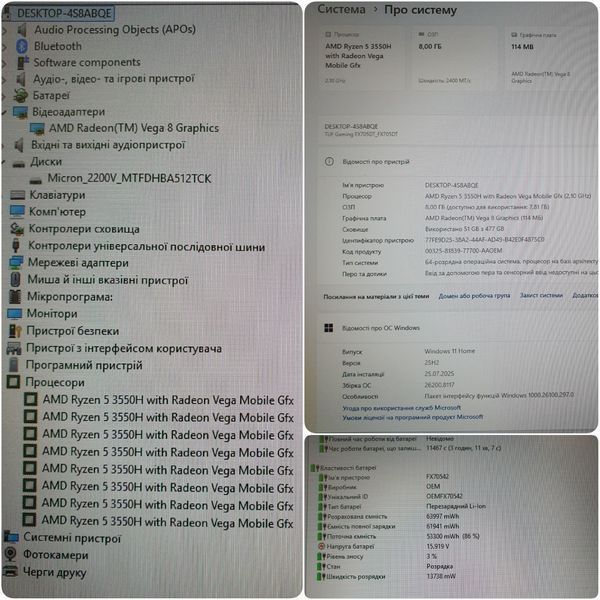The image size is (600, 600).
Task: Click the Мережеві адаптери network icon
Action: (16, 262)
